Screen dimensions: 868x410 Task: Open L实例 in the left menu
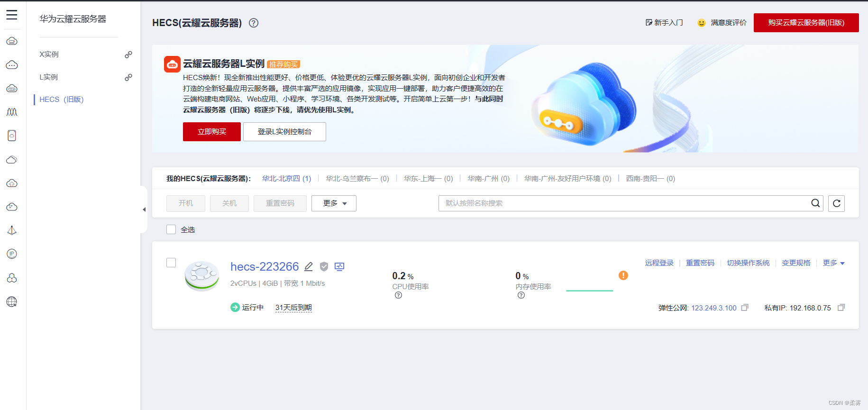point(48,77)
